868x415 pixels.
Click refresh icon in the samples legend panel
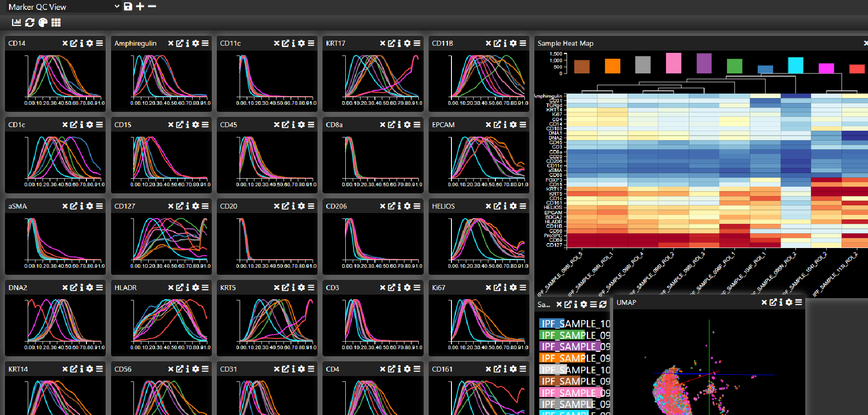603,304
